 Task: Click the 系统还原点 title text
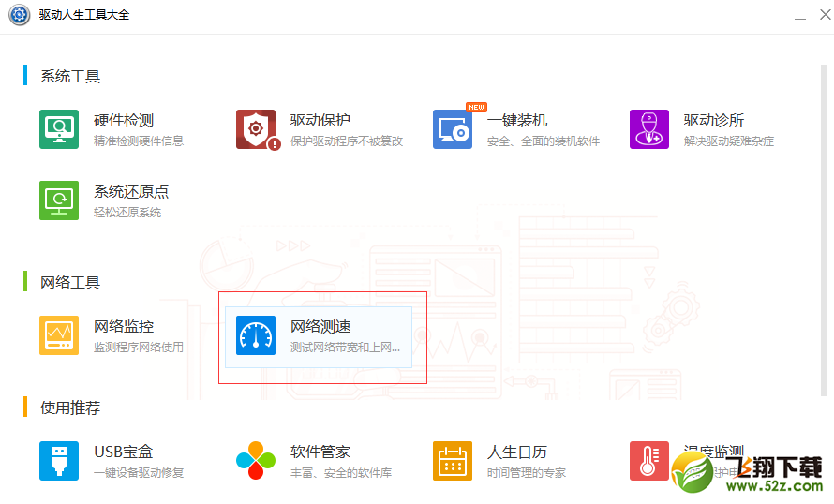pyautogui.click(x=131, y=192)
